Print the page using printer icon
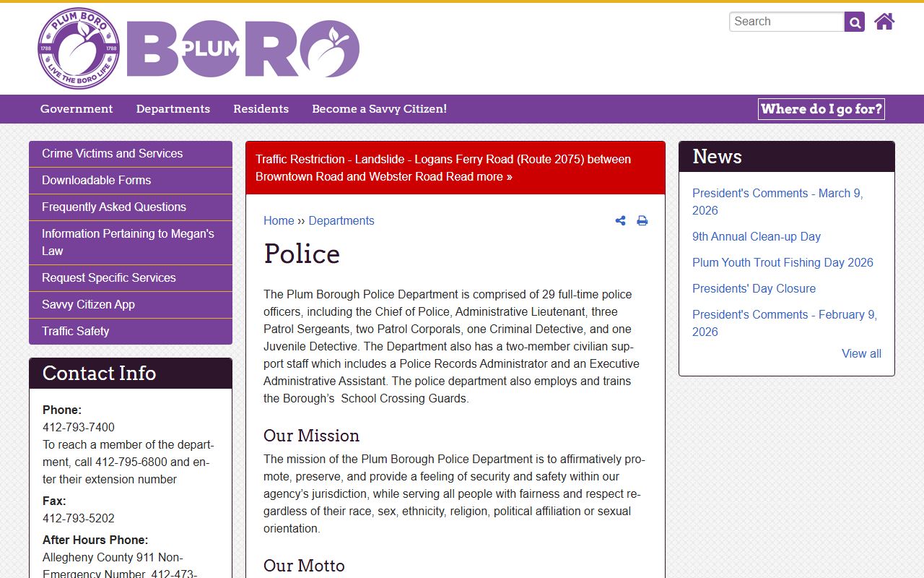 coord(642,220)
